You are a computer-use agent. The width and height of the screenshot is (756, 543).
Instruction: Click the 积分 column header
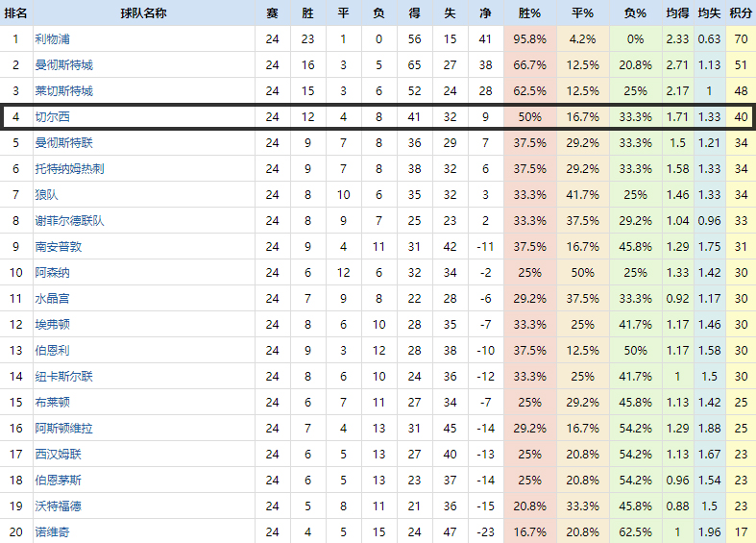point(741,13)
